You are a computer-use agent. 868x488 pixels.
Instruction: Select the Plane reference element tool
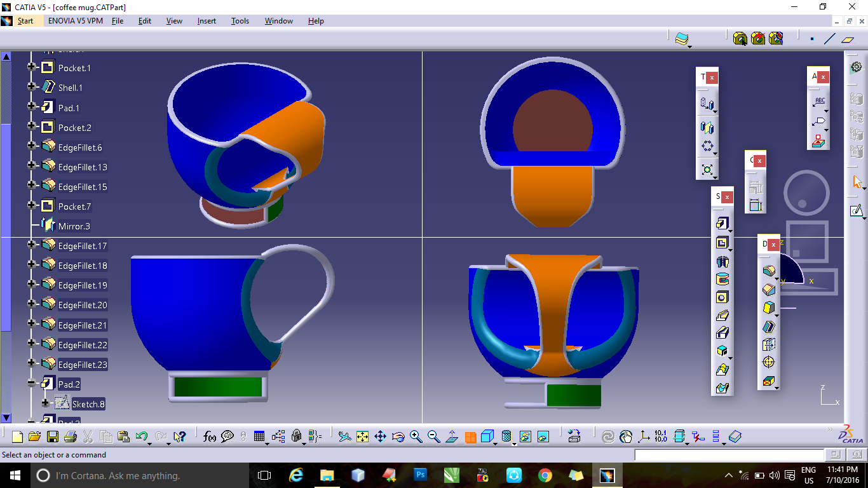click(x=848, y=39)
